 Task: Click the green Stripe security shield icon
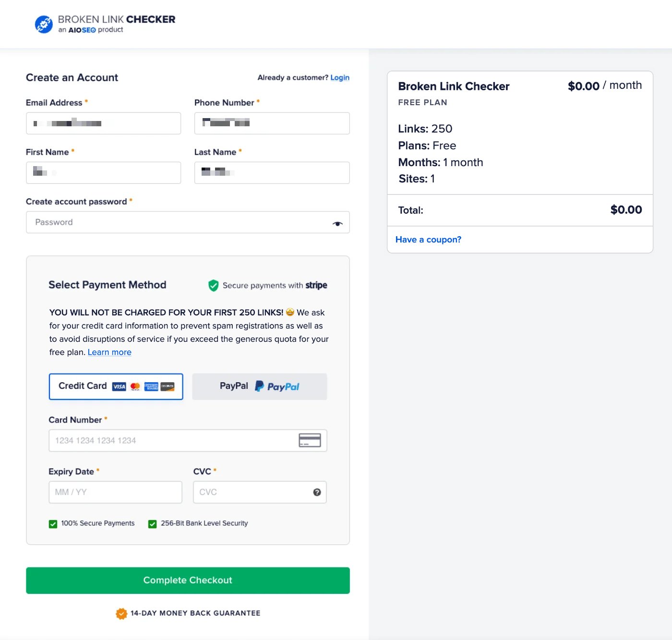213,285
